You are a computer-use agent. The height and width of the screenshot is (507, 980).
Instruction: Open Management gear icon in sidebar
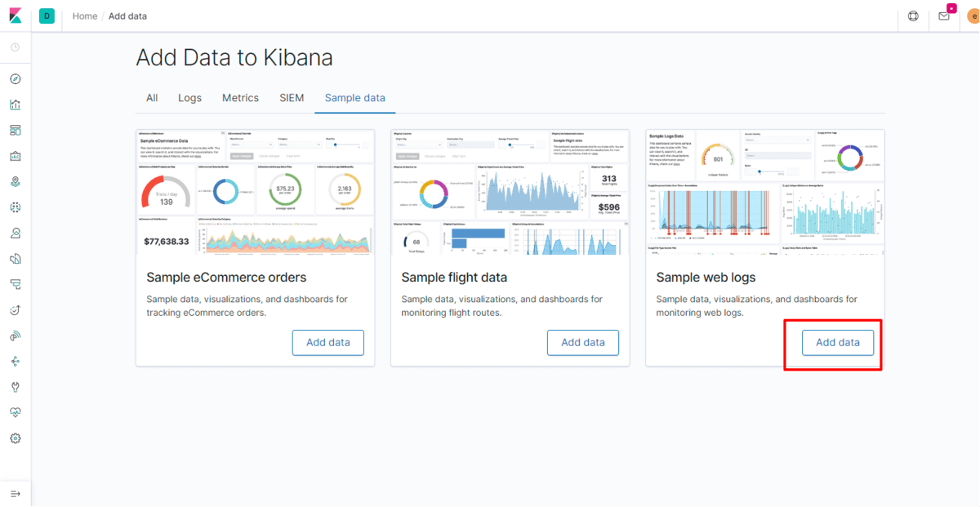tap(16, 438)
